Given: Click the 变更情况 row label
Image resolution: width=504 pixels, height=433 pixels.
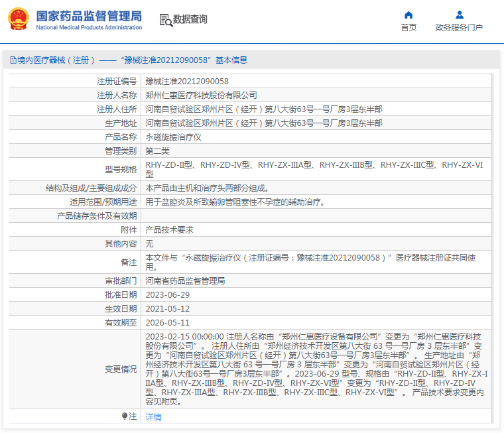Looking at the screenshot, I should tap(121, 369).
